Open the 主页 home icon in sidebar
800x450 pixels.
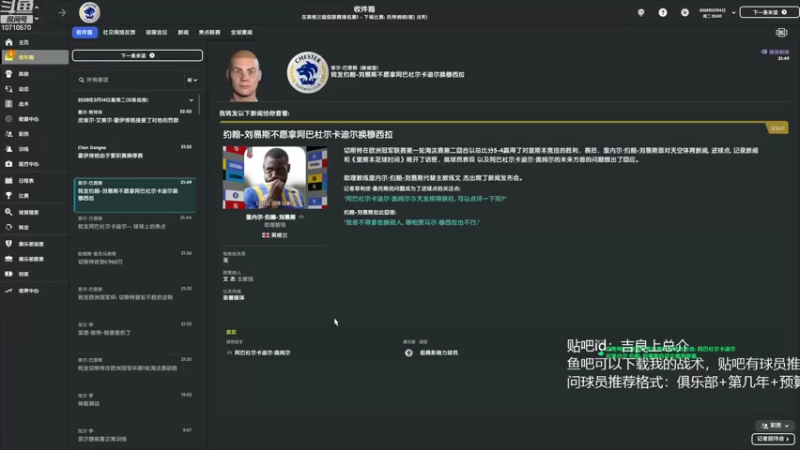(9, 42)
